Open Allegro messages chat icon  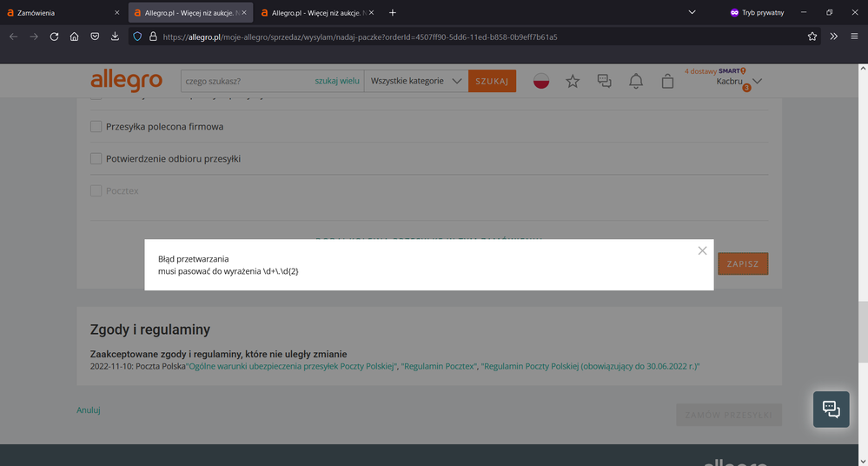click(x=605, y=81)
